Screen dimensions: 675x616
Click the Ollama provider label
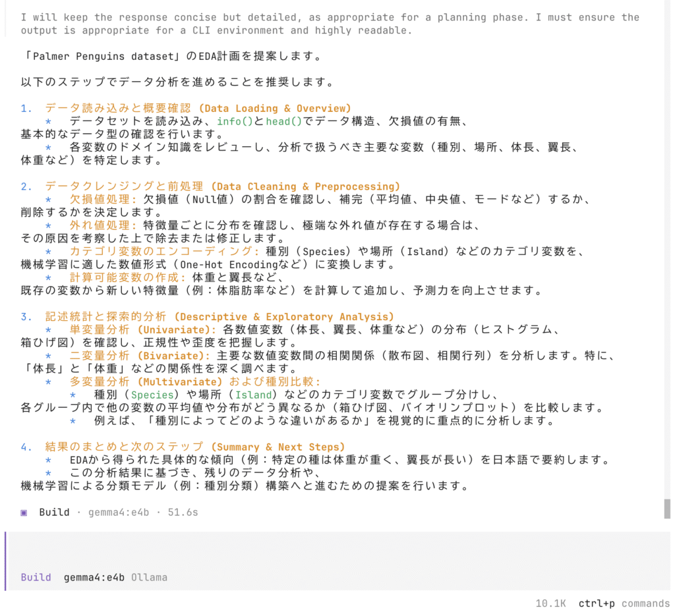point(149,577)
